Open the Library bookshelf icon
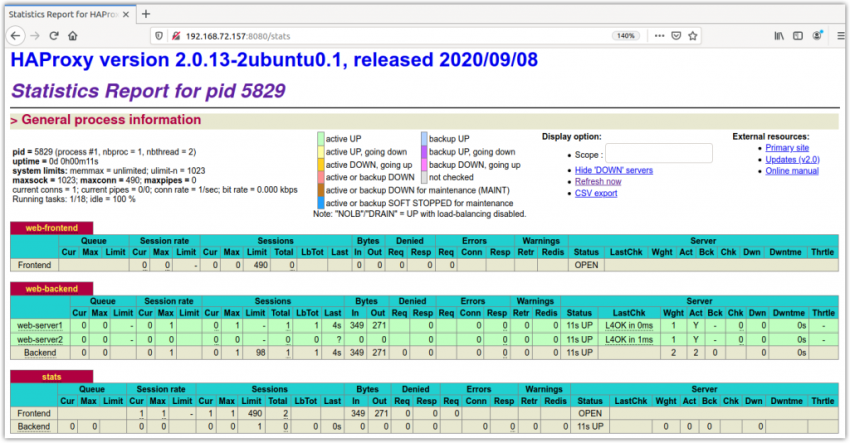The width and height of the screenshot is (850, 443). (779, 36)
